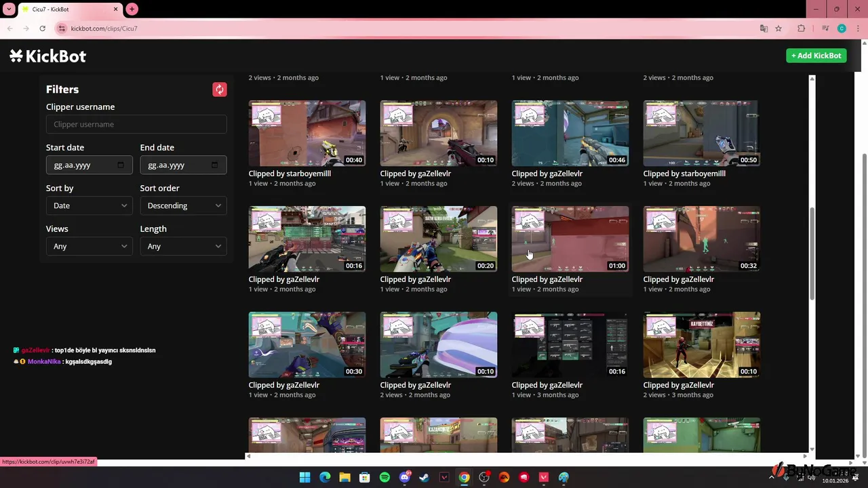
Task: Open Steam from the taskbar
Action: tap(425, 477)
